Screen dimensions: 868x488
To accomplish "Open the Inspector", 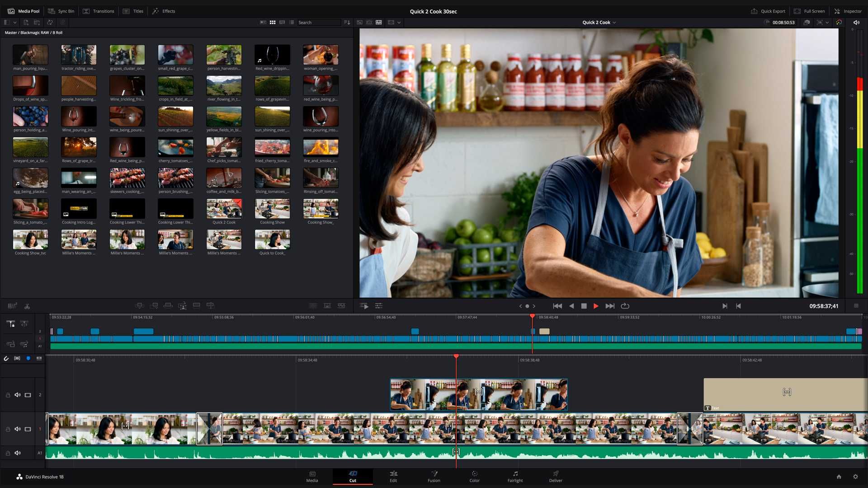I will (849, 11).
